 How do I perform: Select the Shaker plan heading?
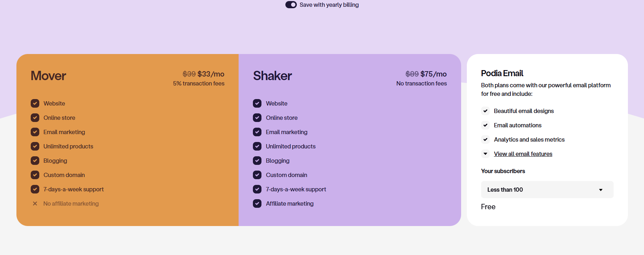pos(273,76)
